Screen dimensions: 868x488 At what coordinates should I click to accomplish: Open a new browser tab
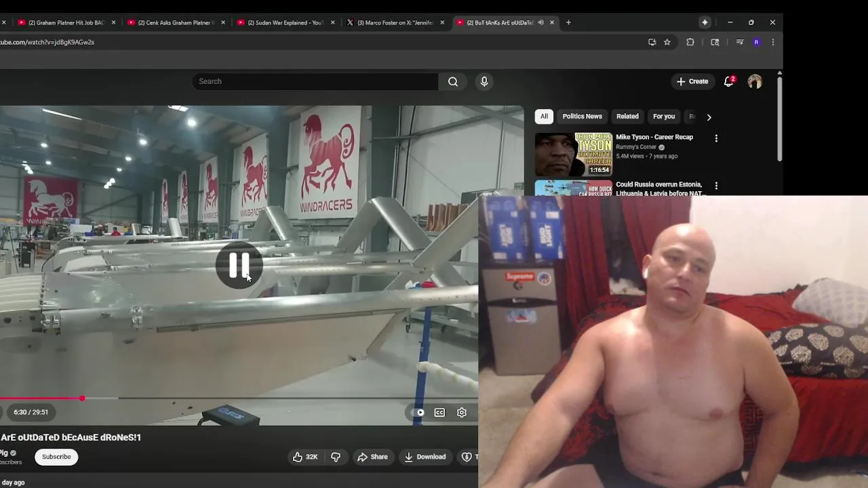coord(568,22)
